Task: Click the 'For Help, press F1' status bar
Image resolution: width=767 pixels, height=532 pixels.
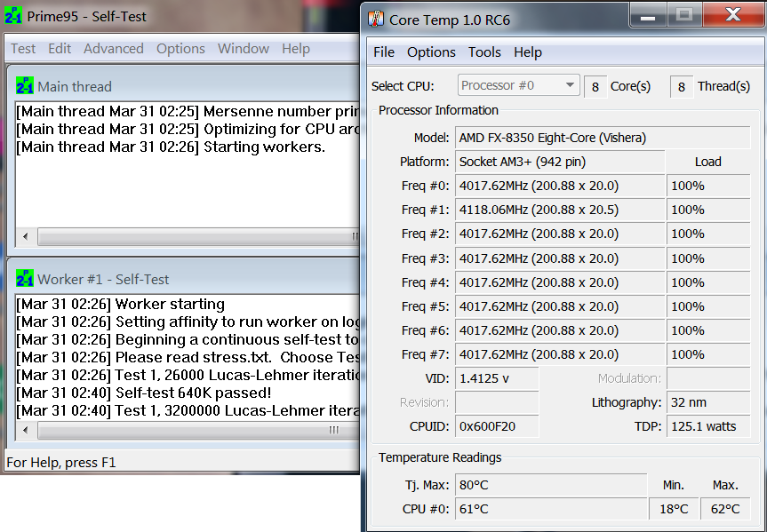Action: click(61, 462)
